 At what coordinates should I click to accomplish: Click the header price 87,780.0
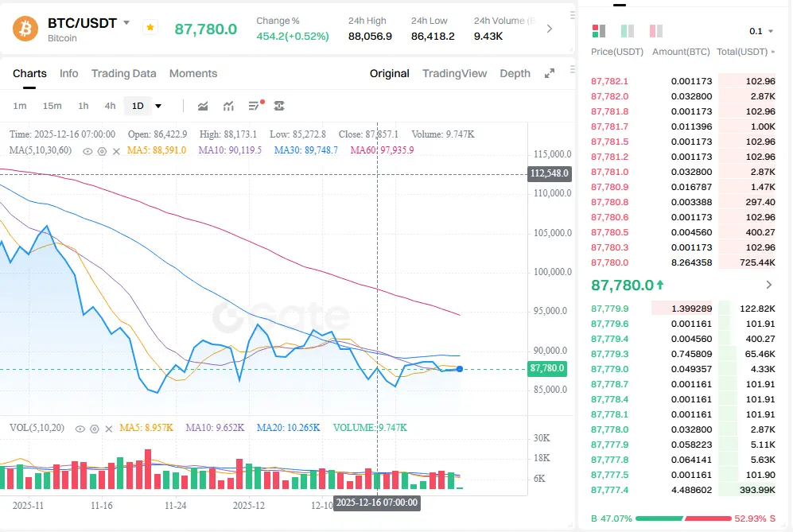tap(205, 29)
